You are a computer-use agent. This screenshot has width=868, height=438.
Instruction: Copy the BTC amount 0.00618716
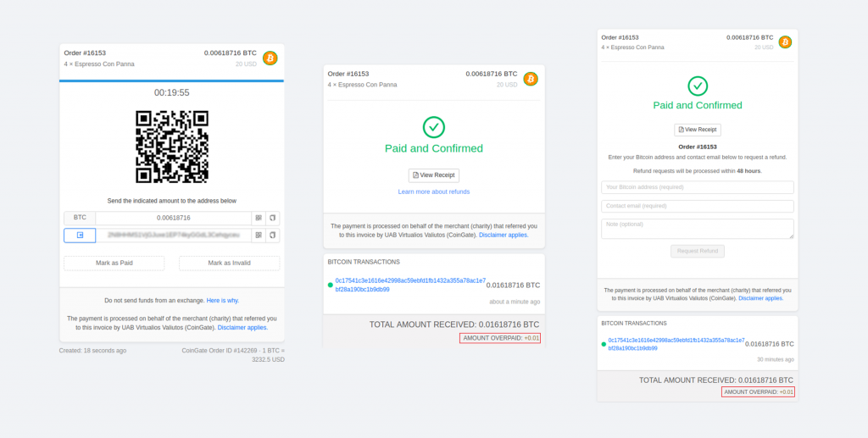[272, 218]
